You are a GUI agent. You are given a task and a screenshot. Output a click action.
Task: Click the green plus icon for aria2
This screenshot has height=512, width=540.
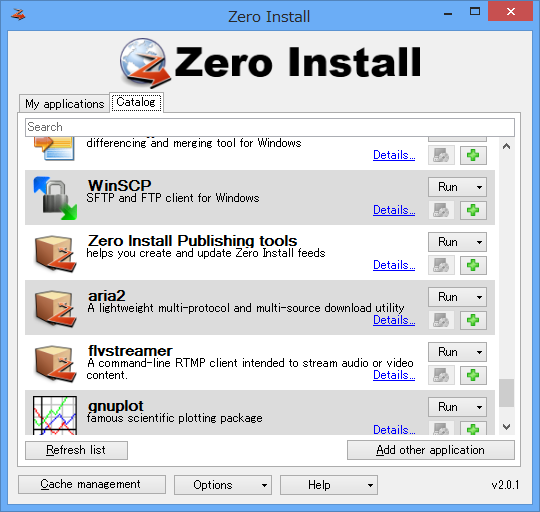(x=473, y=320)
